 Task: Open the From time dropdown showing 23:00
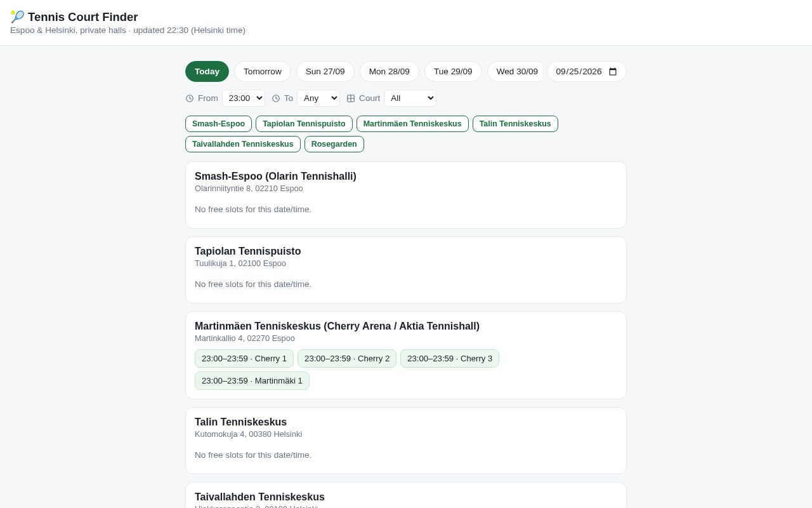click(244, 98)
